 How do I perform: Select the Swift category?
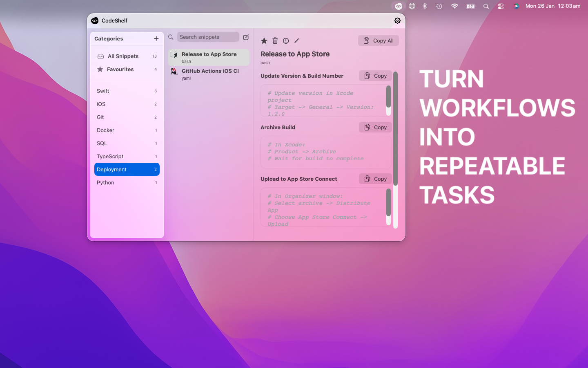102,91
